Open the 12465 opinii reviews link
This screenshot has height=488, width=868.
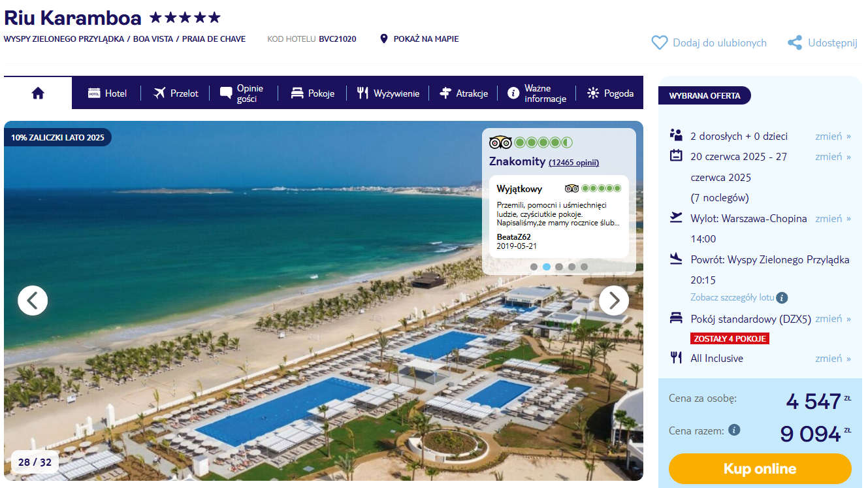pos(573,163)
